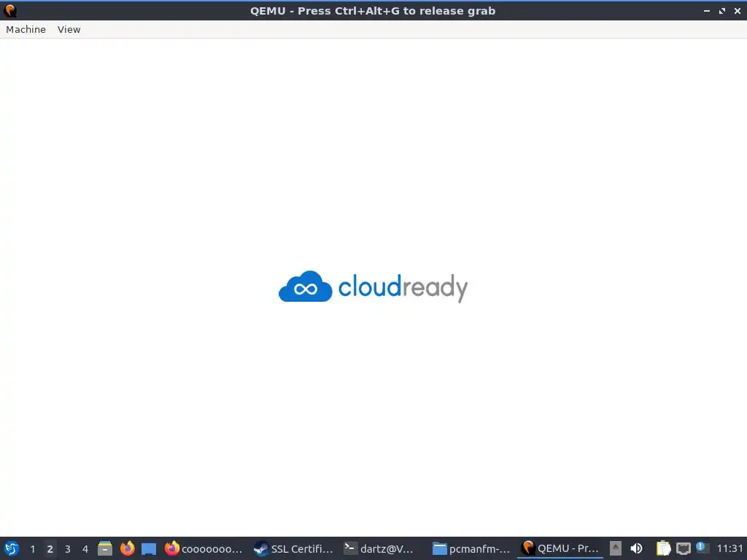747x560 pixels.
Task: Switch to the SSL Certifi... Steam window
Action: [293, 548]
